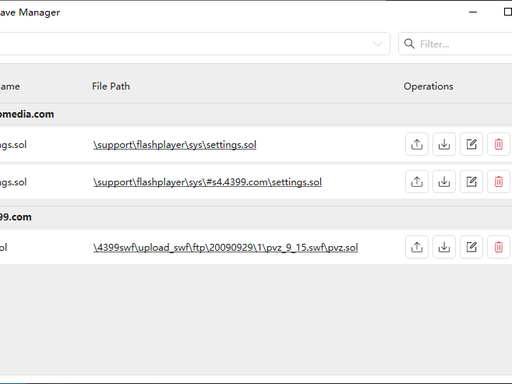This screenshot has height=384, width=512.
Task: Open the pvz_9_15.swf\pvz.sol file path link
Action: (226, 247)
